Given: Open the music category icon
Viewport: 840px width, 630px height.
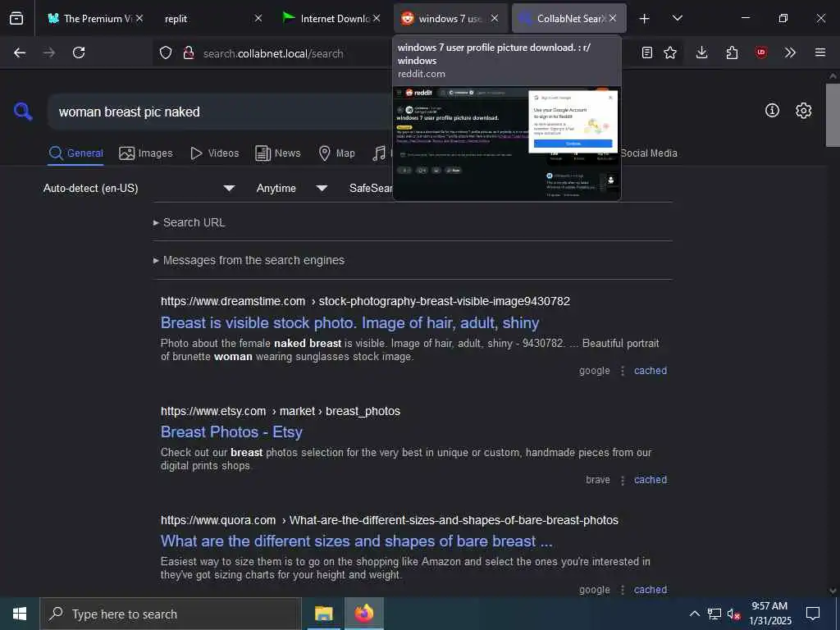Looking at the screenshot, I should pos(379,153).
